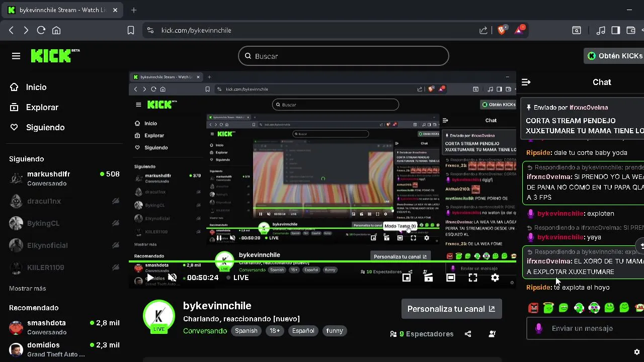
Task: Open the moderator user icon by share
Action: click(492, 334)
